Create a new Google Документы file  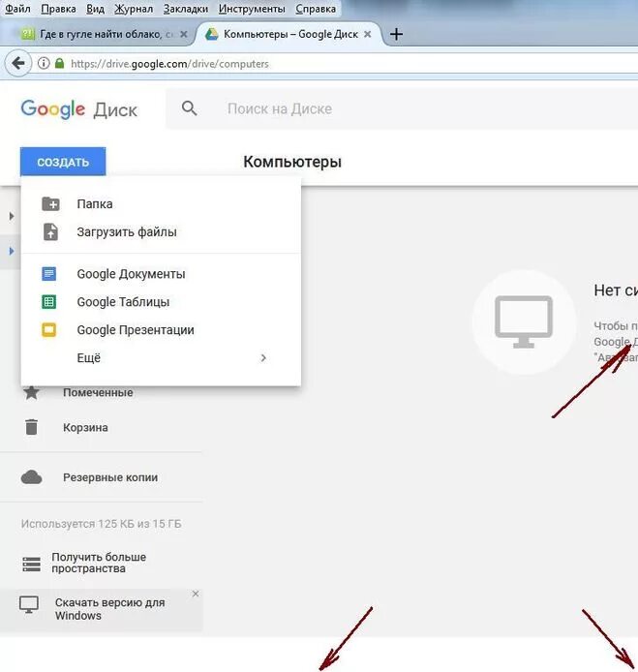coord(161,274)
